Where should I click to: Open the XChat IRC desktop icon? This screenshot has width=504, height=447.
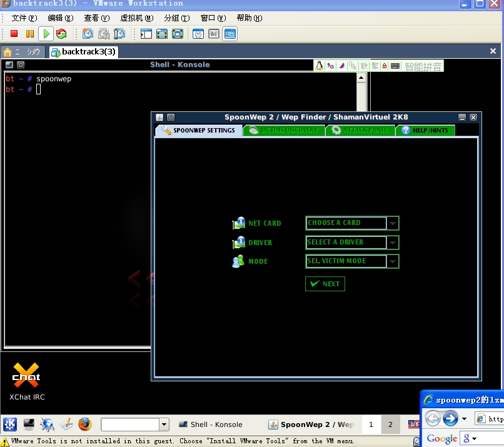(26, 381)
